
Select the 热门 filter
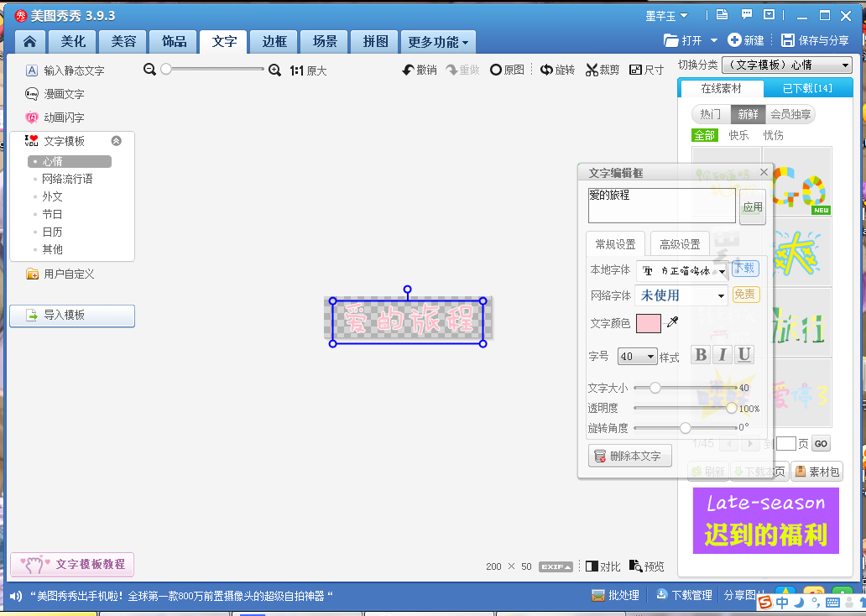click(x=711, y=114)
